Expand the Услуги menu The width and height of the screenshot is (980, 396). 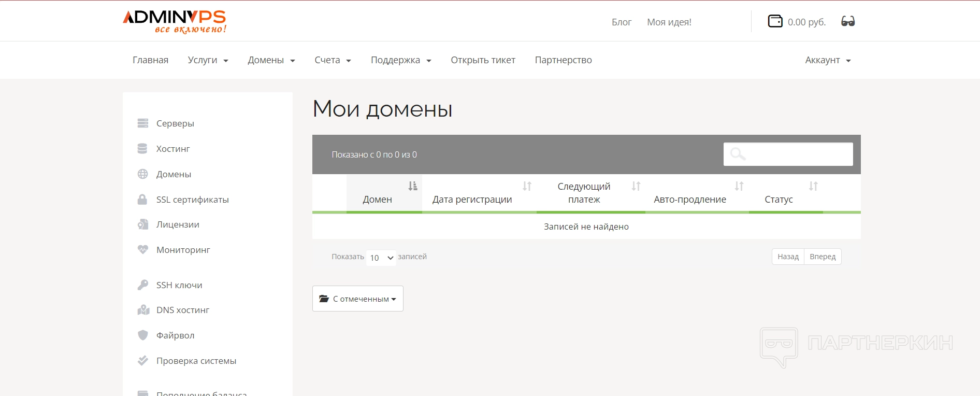pos(208,60)
